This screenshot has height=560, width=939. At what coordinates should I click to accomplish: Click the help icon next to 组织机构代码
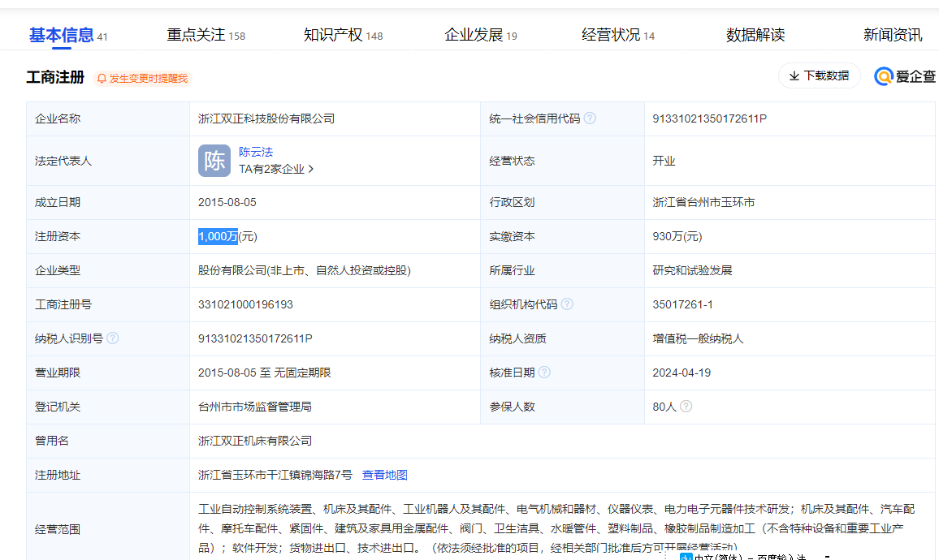567,304
